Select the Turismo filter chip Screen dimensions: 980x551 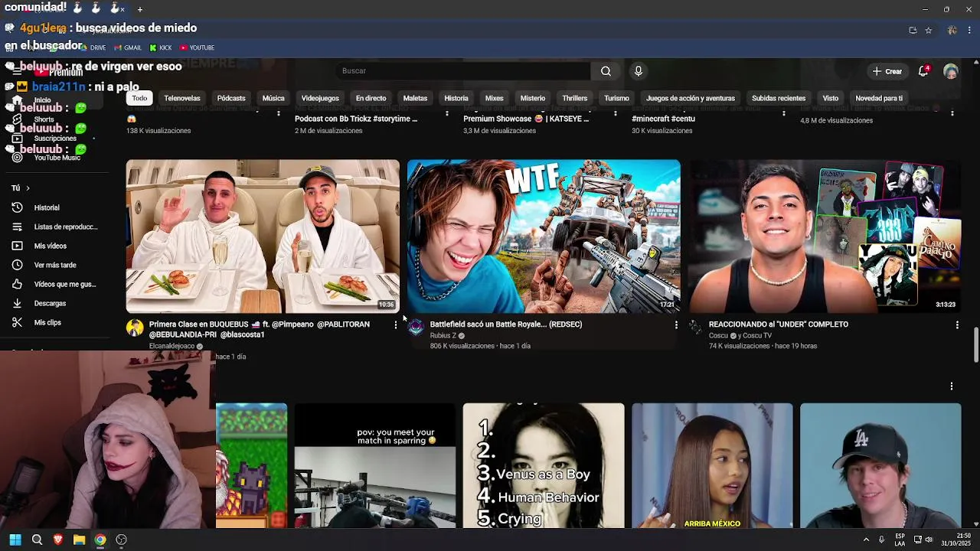coord(616,98)
